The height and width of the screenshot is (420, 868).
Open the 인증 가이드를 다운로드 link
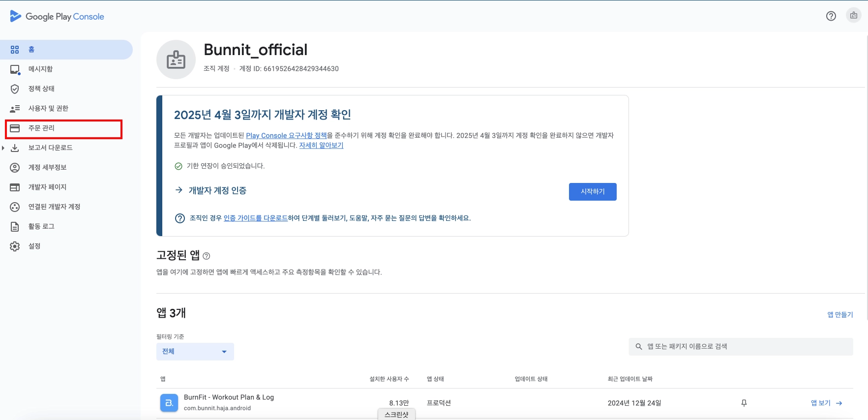coord(256,218)
